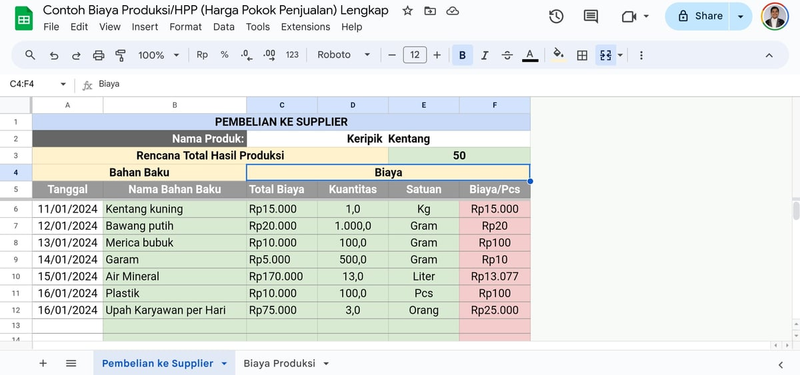
Task: Format as percent
Action: [x=224, y=55]
